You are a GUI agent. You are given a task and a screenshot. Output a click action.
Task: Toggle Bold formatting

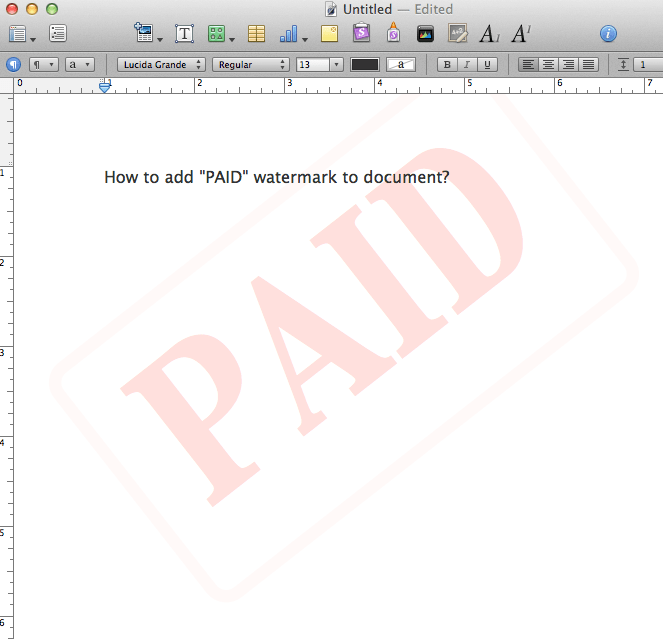point(447,65)
